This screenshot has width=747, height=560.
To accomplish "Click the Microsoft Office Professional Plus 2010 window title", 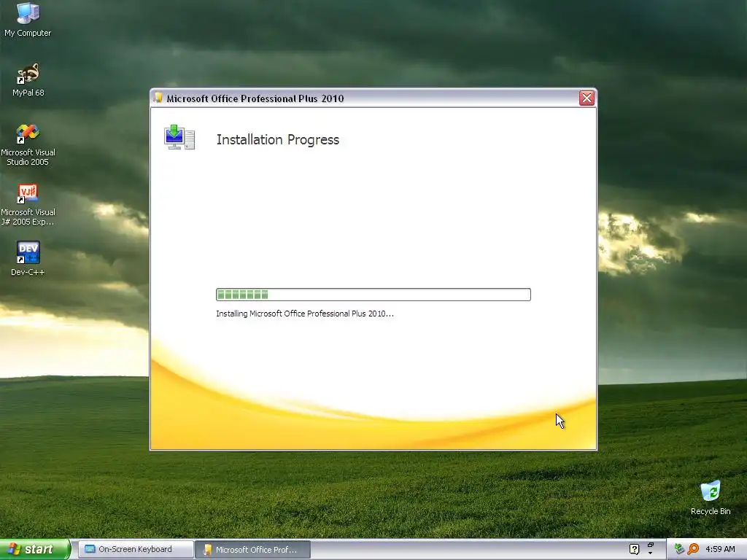I will click(255, 98).
